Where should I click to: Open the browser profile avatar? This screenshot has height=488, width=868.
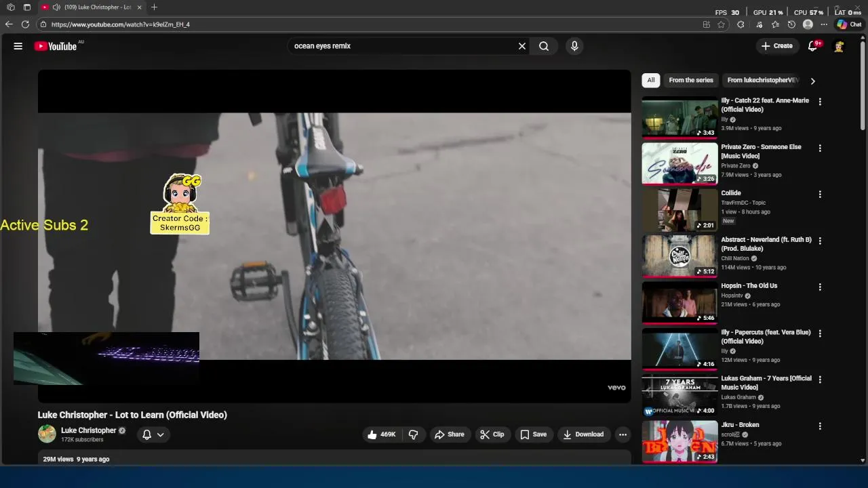tap(808, 24)
